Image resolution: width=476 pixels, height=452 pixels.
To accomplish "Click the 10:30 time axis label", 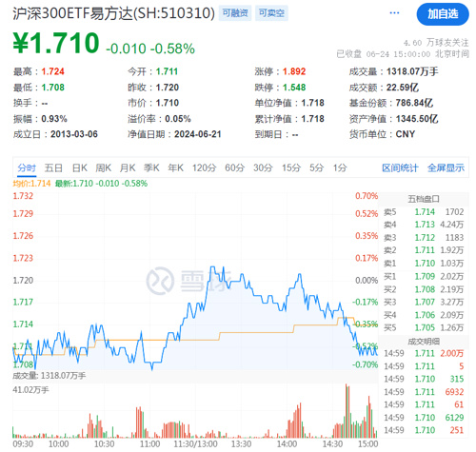I will click(x=105, y=444).
